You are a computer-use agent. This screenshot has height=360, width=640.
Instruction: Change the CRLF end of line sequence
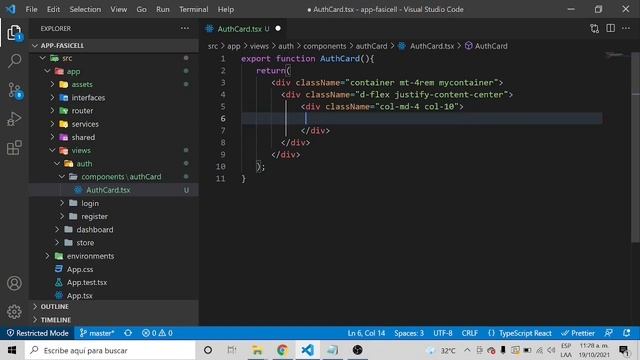pyautogui.click(x=470, y=333)
